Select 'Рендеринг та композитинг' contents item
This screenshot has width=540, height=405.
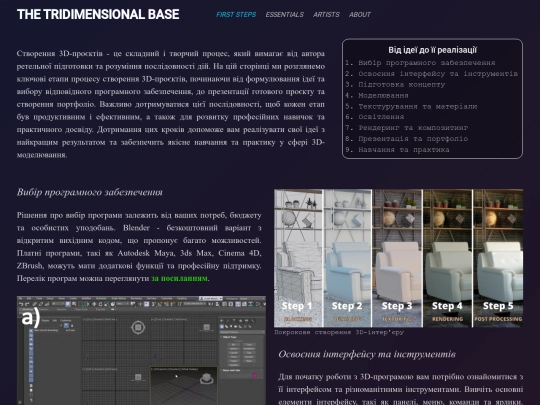pyautogui.click(x=413, y=128)
